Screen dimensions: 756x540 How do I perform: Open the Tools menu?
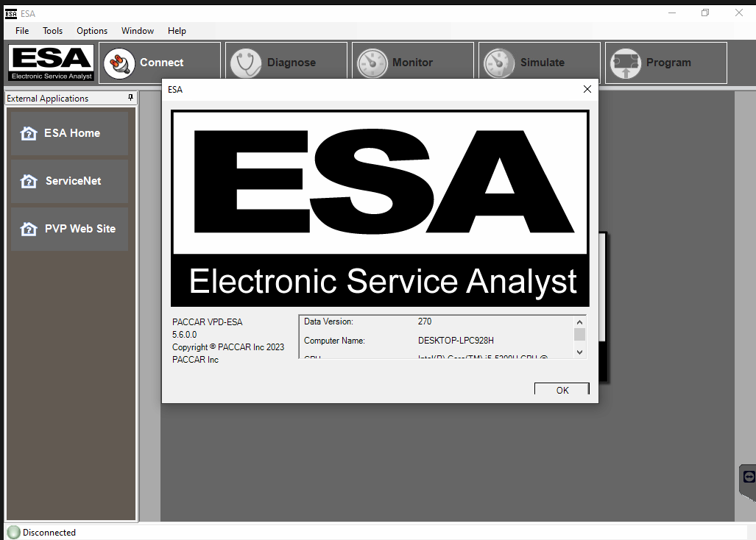point(53,31)
